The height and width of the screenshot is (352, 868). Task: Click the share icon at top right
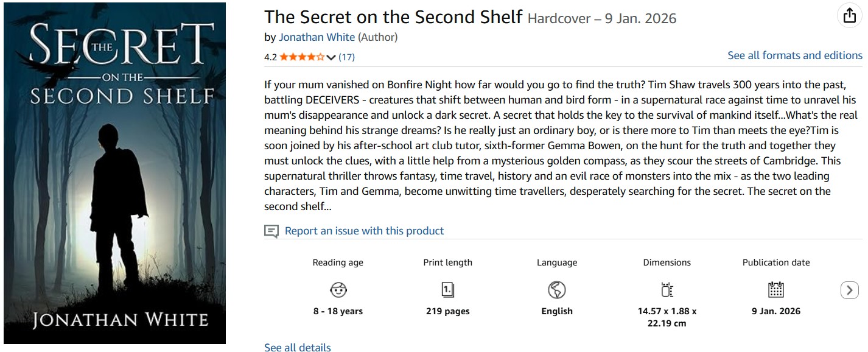[x=849, y=16]
